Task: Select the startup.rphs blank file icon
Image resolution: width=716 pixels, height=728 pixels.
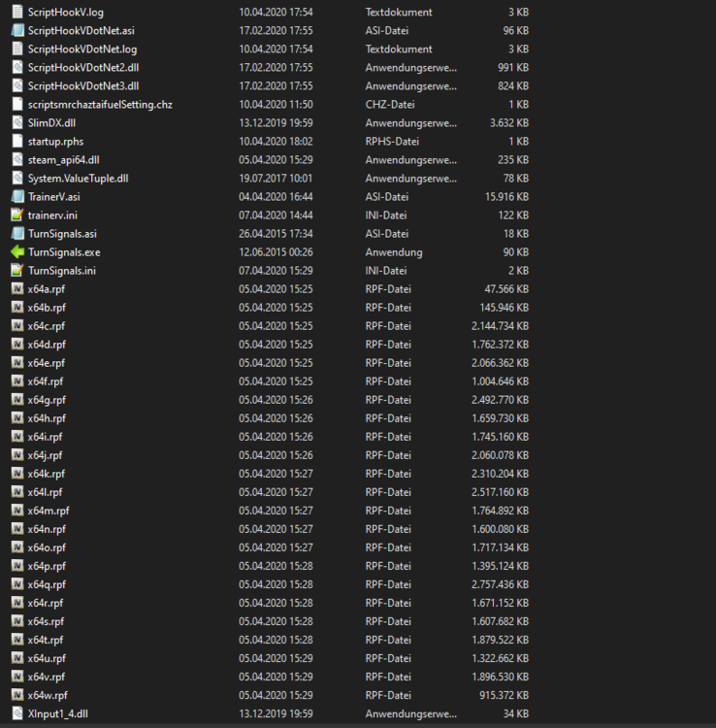Action: [x=17, y=141]
